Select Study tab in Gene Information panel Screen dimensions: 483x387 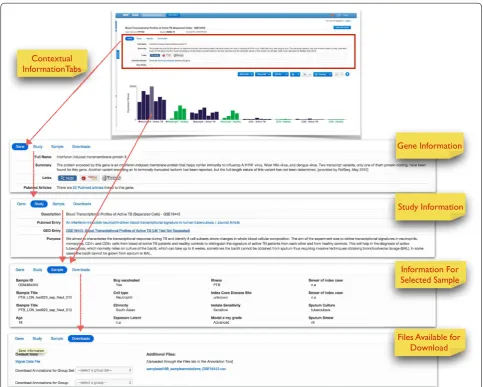pyautogui.click(x=38, y=147)
